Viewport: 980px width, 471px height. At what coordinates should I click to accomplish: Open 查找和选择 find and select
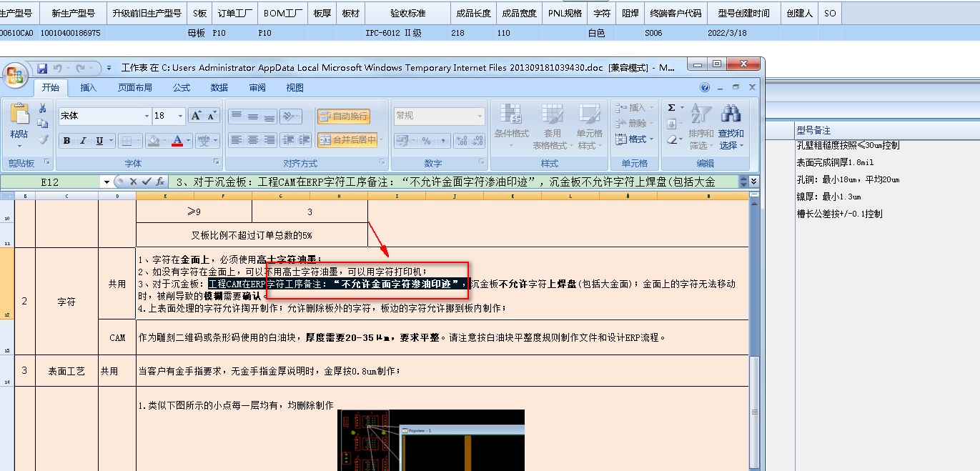coord(731,127)
